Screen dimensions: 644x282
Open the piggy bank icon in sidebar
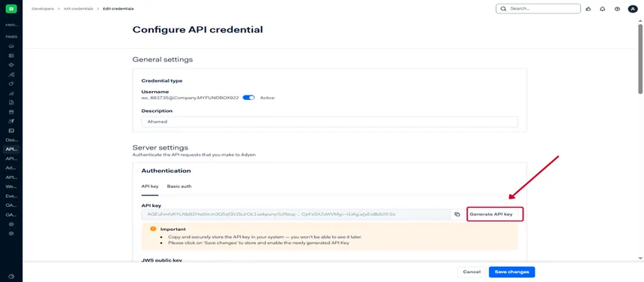point(11,83)
